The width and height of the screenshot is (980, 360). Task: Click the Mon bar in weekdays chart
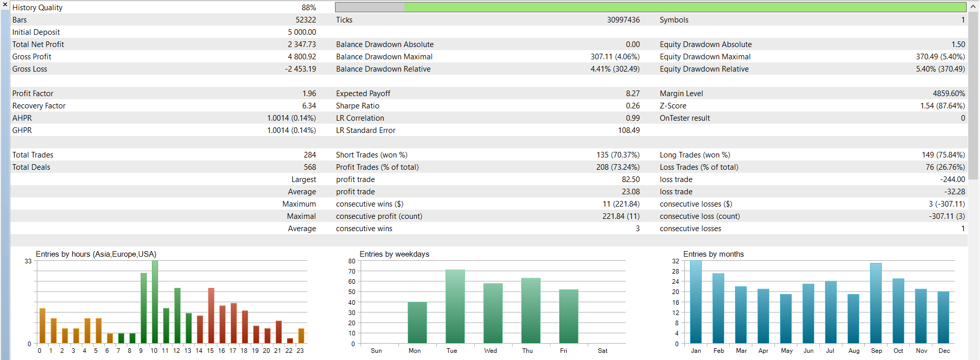coord(417,323)
